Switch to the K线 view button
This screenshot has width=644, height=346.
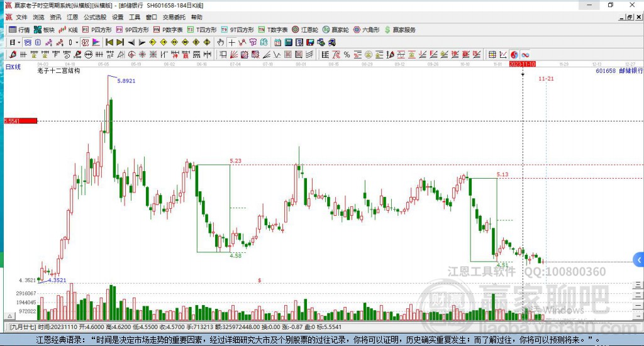(68, 30)
